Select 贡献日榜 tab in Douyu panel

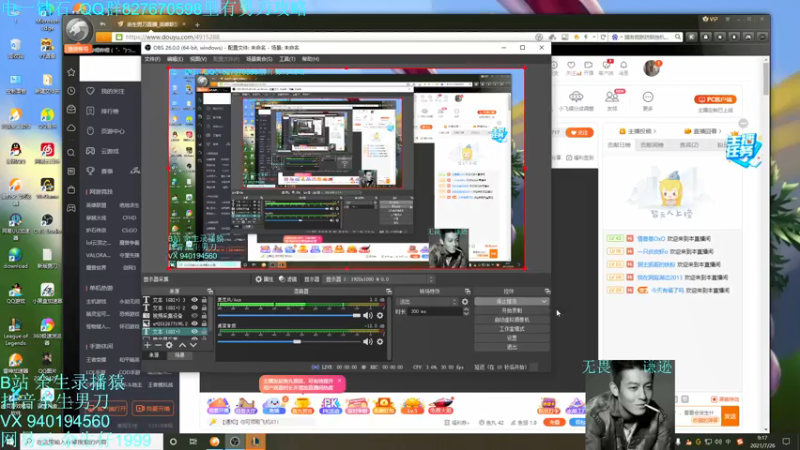[x=619, y=145]
